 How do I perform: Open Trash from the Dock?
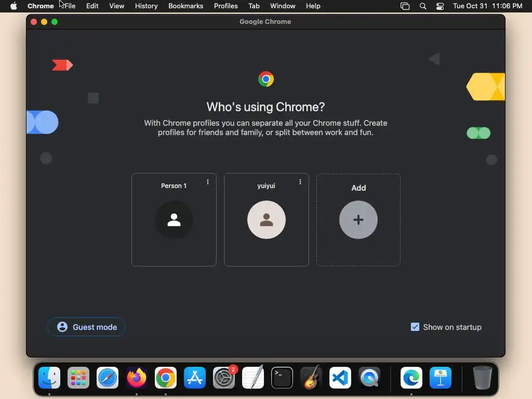(482, 377)
